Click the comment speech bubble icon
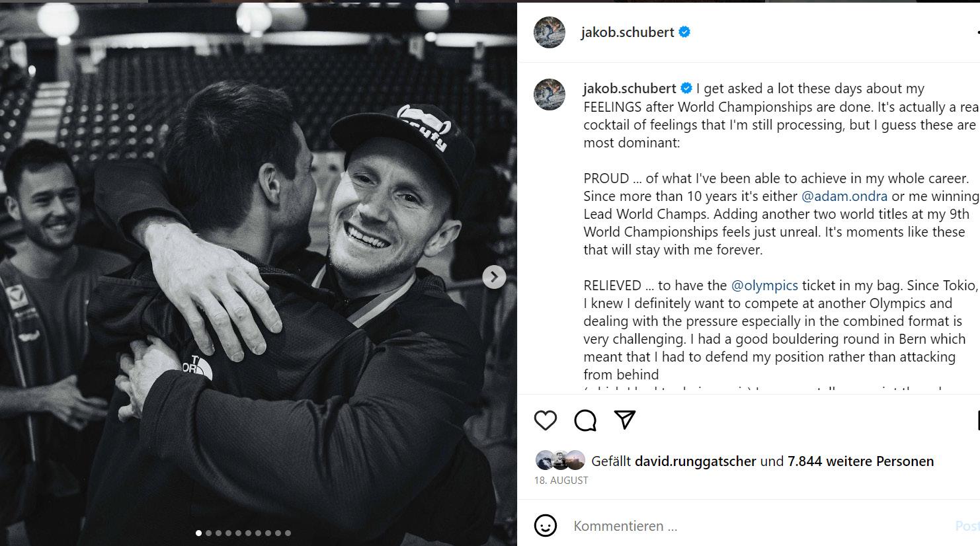Screen dimensions: 980x546 pyautogui.click(x=585, y=420)
